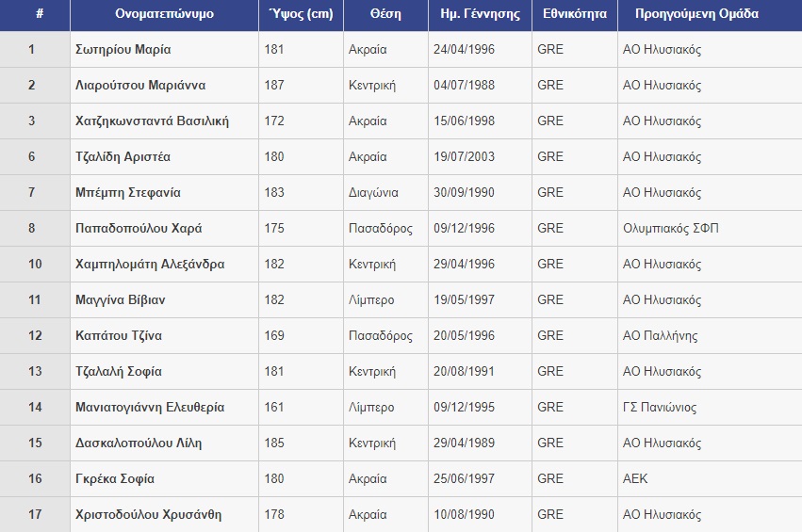
Task: Click the Ολυμπιακός ΣΦΠ previous team cell
Action: [x=670, y=229]
